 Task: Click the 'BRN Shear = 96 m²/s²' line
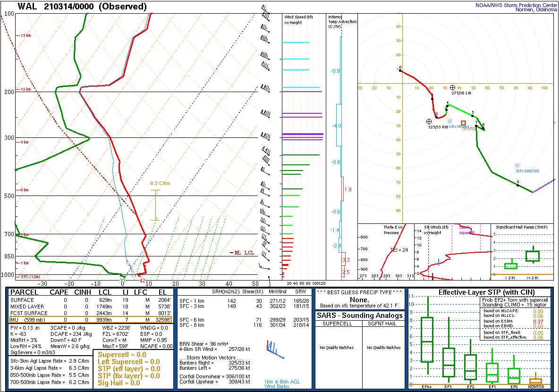tap(204, 344)
